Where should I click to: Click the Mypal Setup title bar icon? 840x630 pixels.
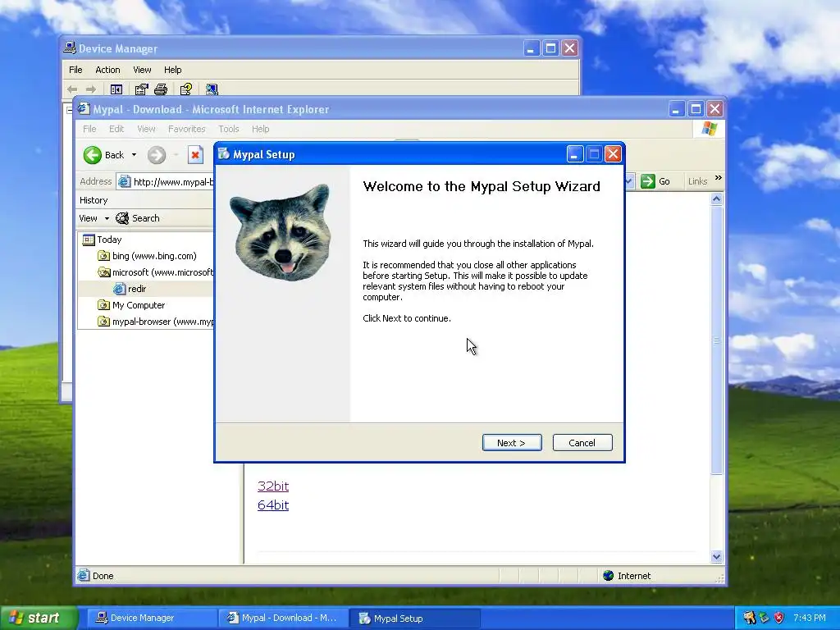click(x=224, y=154)
